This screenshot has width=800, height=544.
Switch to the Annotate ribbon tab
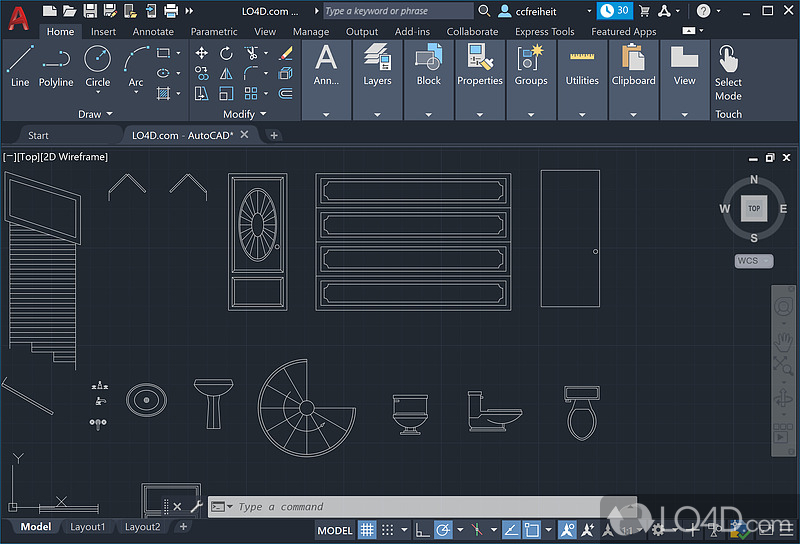153,32
